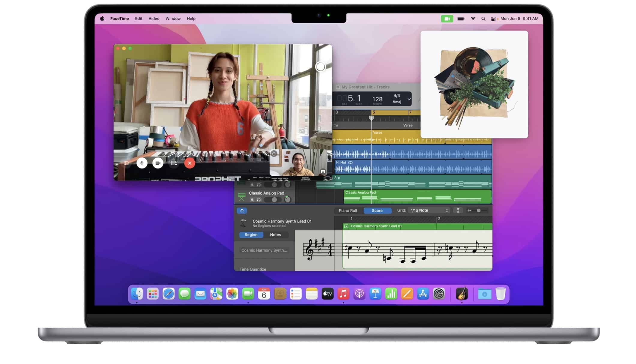Open the FaceTime screen sharing button
636x364 pixels.
pyautogui.click(x=174, y=163)
